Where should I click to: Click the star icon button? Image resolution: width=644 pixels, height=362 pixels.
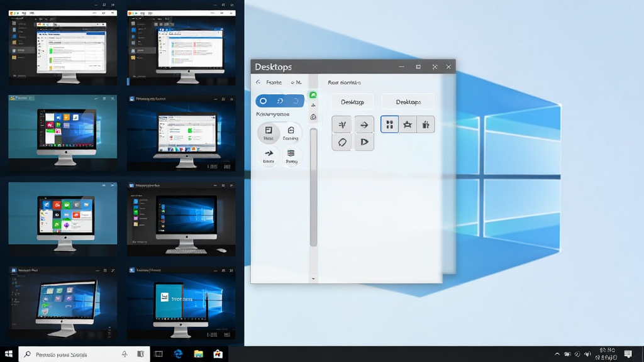[x=408, y=124]
